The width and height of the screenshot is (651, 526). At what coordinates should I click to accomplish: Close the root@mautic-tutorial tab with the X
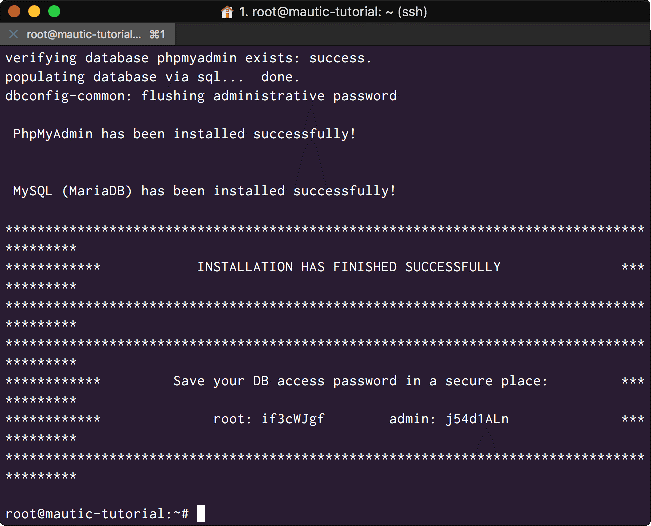[13, 34]
